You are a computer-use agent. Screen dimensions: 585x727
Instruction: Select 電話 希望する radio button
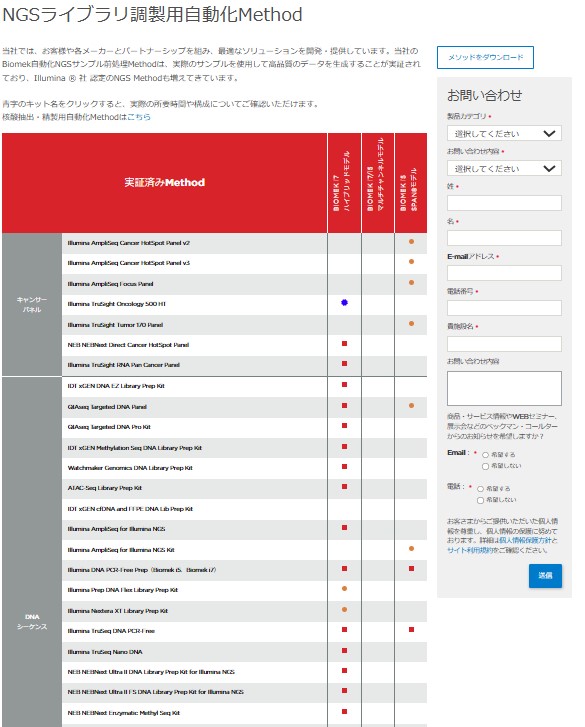[480, 489]
